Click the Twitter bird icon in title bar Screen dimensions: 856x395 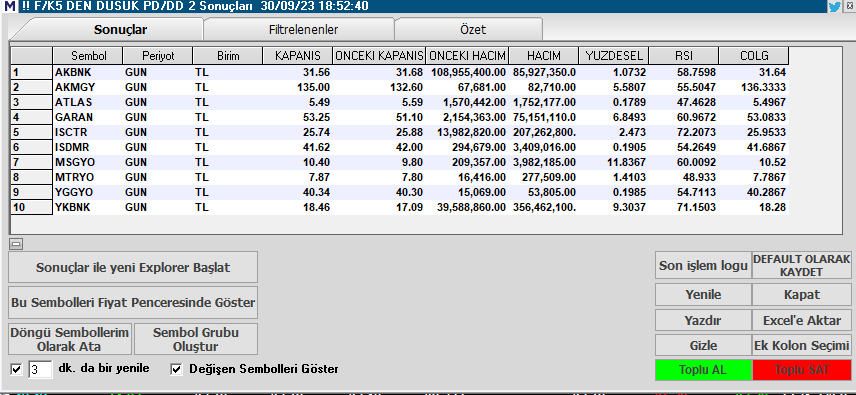pyautogui.click(x=834, y=7)
